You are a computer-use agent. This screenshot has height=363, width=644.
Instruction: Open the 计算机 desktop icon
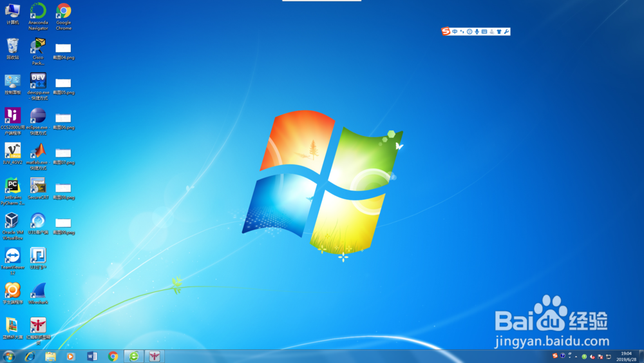[12, 14]
